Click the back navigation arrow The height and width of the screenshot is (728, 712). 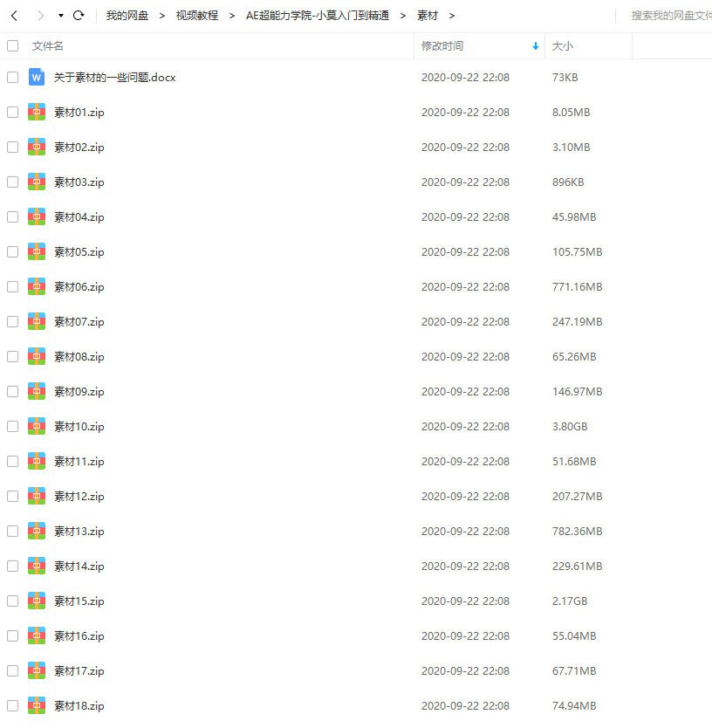point(14,15)
